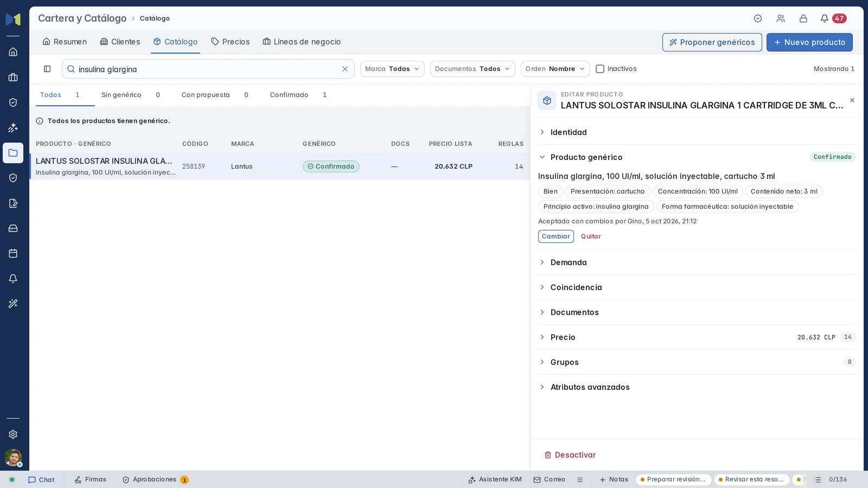Collapse the Producto genérico section

click(697, 157)
